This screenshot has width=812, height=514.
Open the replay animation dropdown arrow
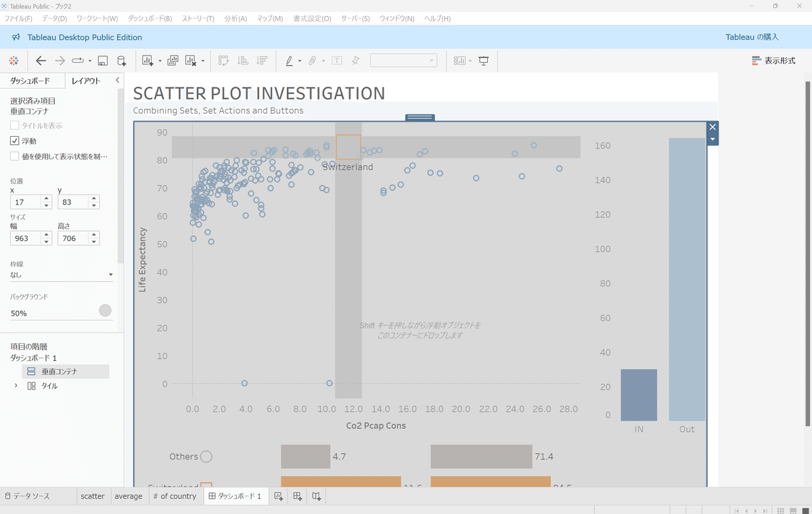pyautogui.click(x=90, y=61)
